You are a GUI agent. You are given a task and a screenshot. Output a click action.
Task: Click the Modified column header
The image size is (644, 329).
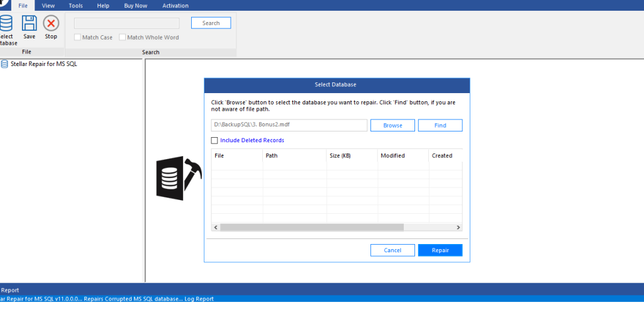[403, 155]
